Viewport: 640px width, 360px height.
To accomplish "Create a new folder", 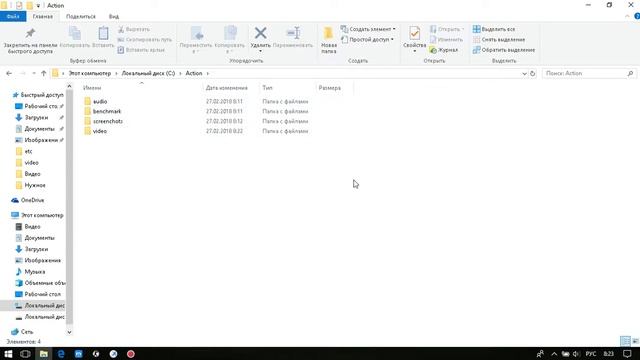I will click(x=329, y=40).
